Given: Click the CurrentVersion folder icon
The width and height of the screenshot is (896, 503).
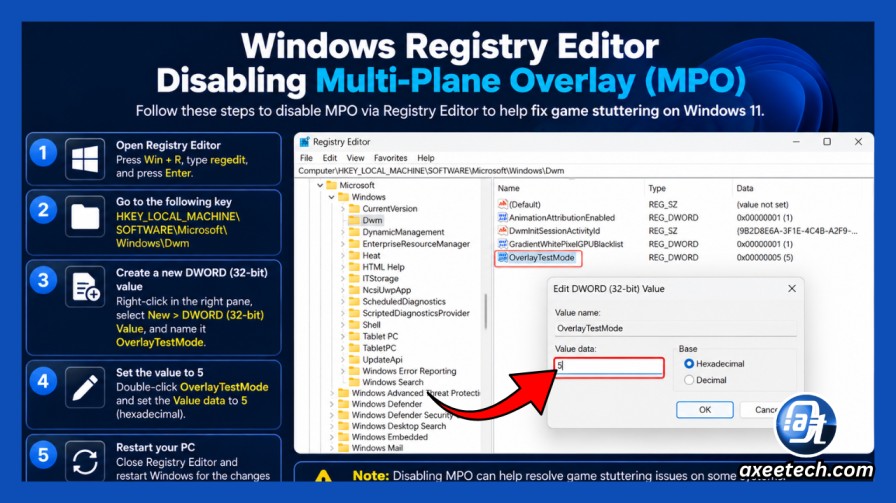Looking at the screenshot, I should [x=354, y=209].
